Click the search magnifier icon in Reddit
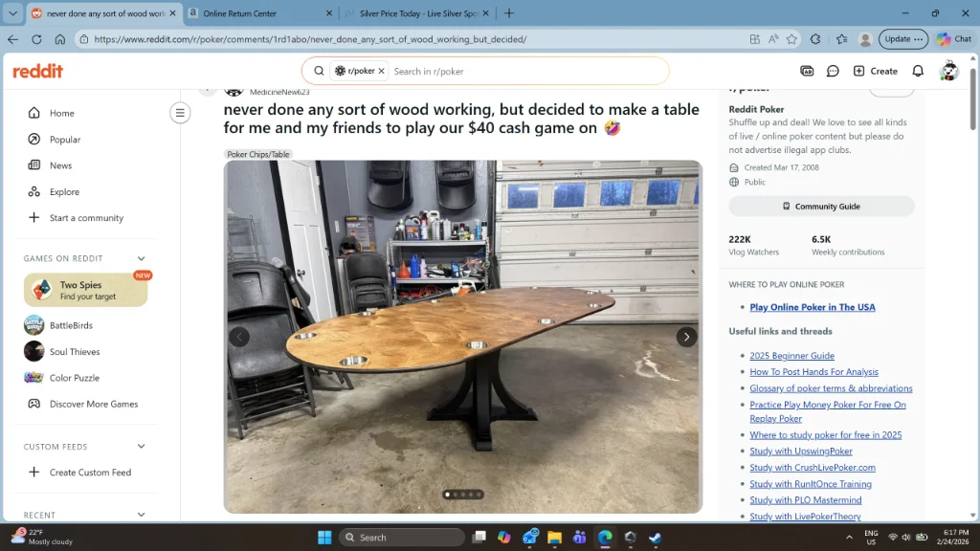This screenshot has width=980, height=551. coord(319,71)
